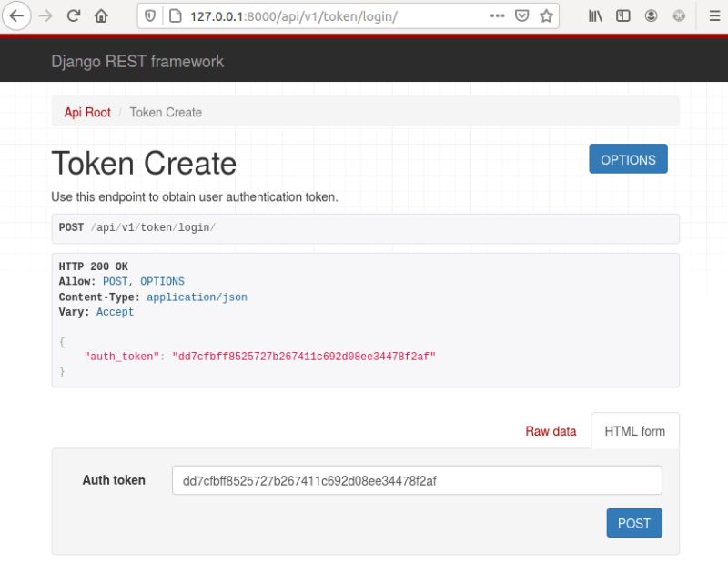Click the application/json content type link
The image size is (728, 583).
pos(197,297)
